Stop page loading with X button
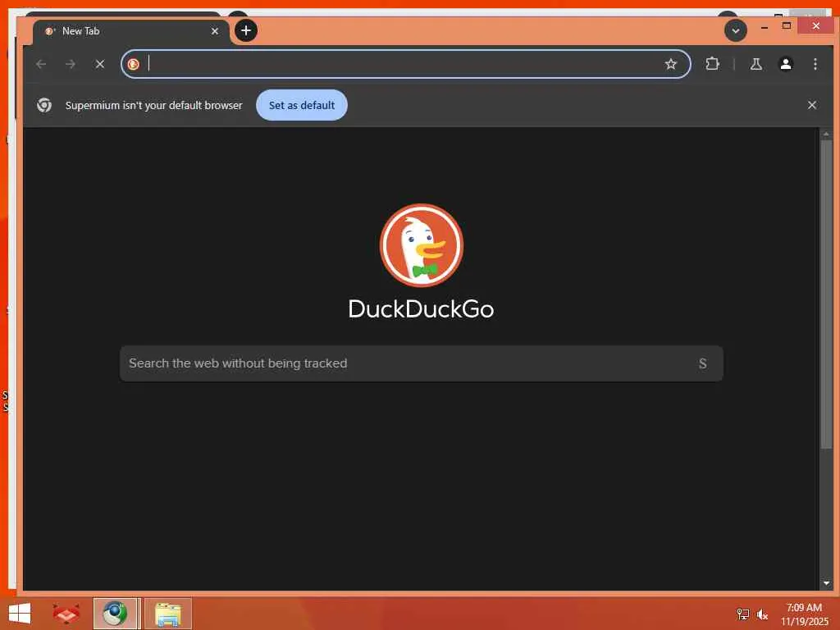The image size is (840, 630). pos(99,64)
